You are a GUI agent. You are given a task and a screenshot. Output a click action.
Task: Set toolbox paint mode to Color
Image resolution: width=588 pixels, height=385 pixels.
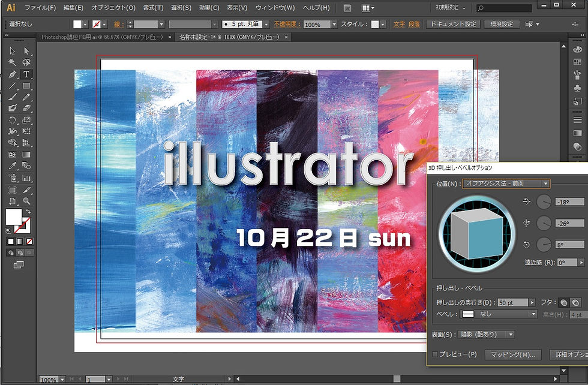click(x=11, y=242)
